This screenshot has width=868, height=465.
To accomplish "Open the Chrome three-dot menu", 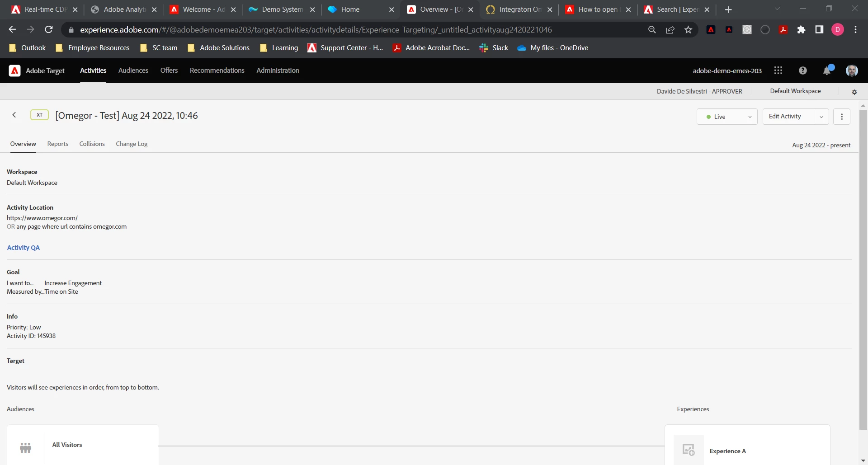I will [x=856, y=30].
